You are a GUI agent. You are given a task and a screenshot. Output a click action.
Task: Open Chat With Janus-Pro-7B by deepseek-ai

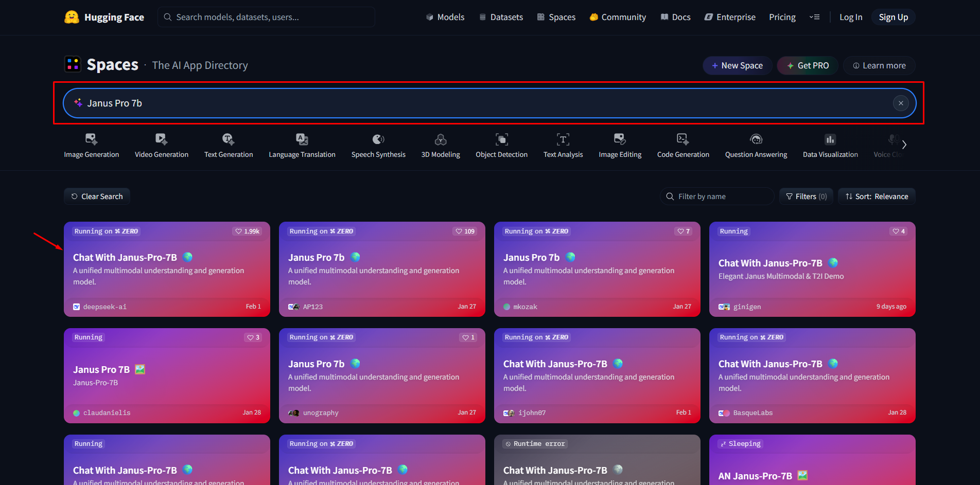[x=167, y=269]
